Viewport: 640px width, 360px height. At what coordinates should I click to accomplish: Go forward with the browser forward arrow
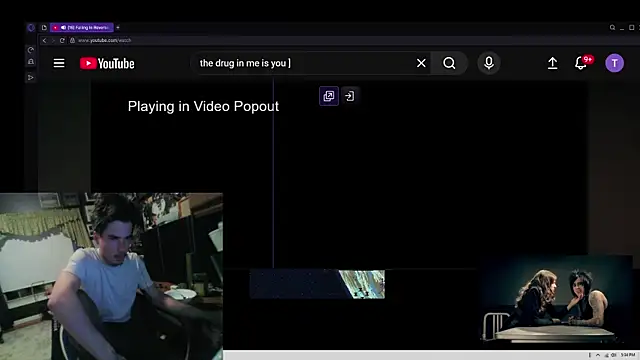pyautogui.click(x=53, y=40)
